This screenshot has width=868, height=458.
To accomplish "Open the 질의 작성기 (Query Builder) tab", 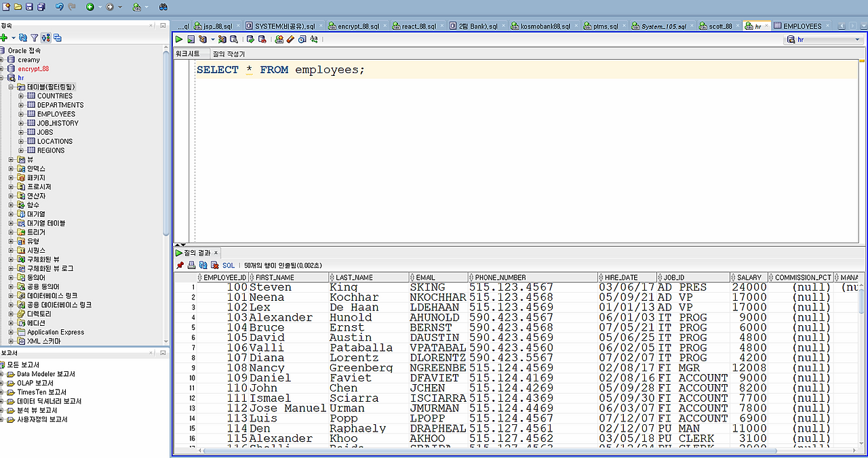I will pos(229,54).
